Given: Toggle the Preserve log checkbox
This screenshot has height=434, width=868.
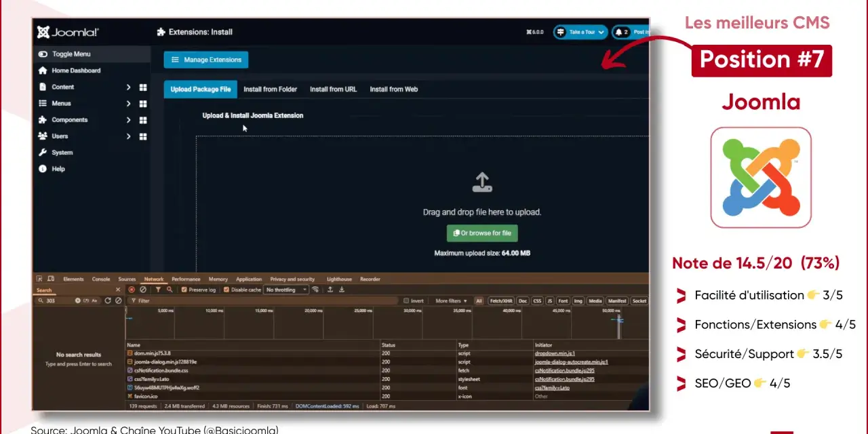Looking at the screenshot, I should point(184,290).
